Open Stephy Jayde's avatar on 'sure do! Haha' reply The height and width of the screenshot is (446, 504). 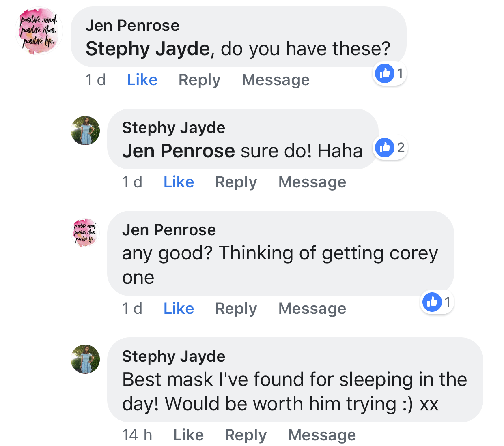point(85,131)
